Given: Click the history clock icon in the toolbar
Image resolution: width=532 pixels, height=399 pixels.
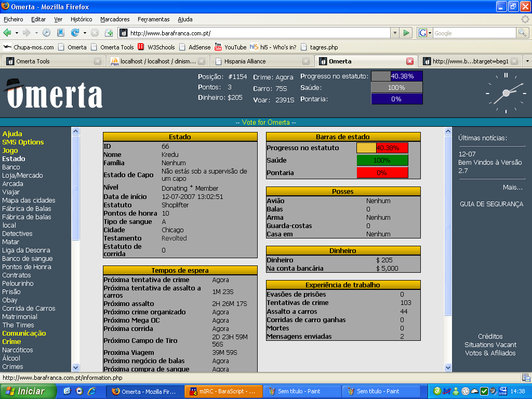Looking at the screenshot, I should click(47, 33).
